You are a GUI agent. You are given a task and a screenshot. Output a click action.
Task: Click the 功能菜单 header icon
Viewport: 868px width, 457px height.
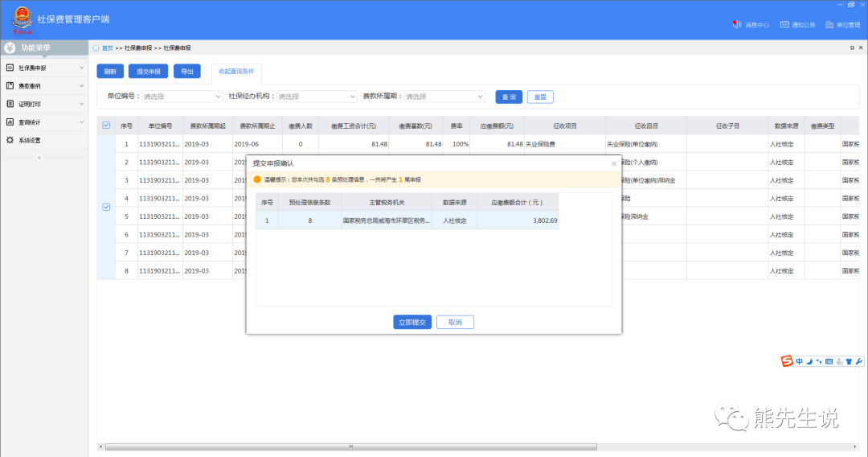10,47
